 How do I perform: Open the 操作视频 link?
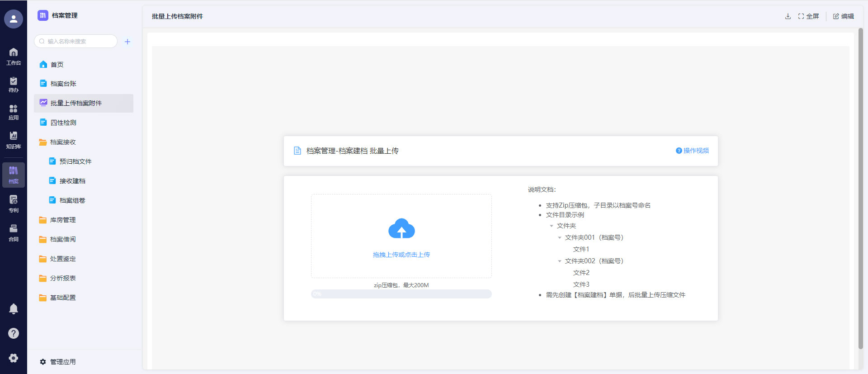point(692,151)
